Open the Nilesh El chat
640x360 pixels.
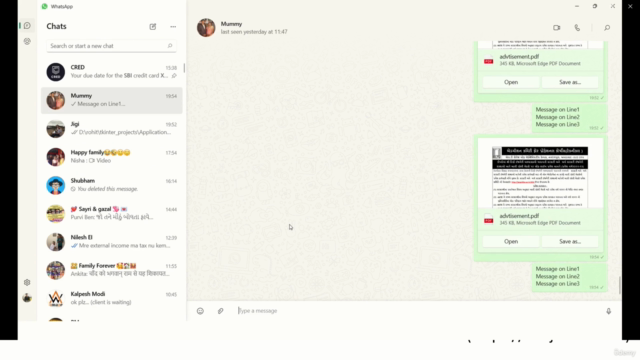111,242
